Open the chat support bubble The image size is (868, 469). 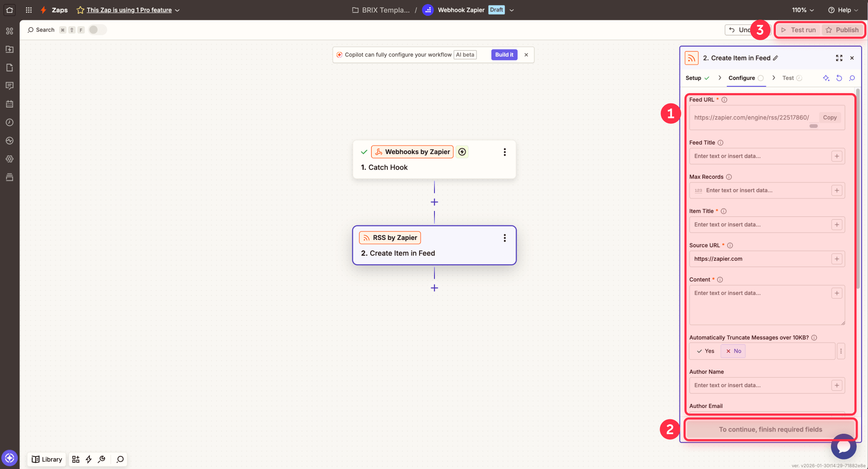pyautogui.click(x=844, y=446)
